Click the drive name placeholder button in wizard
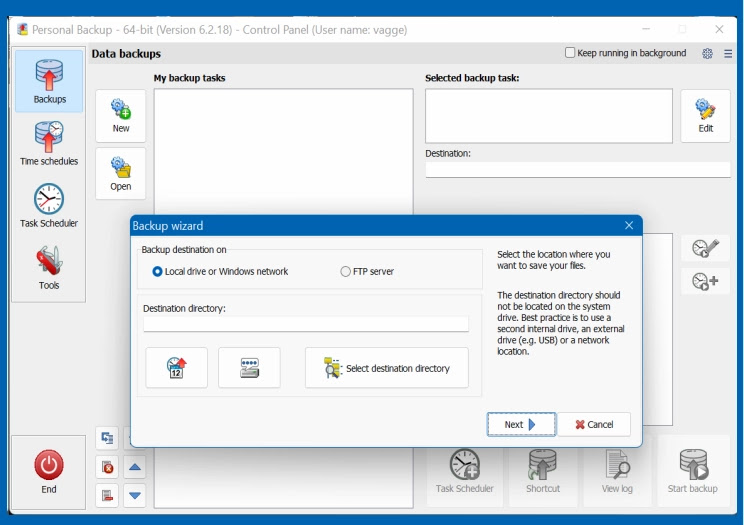Viewport: 744px width, 525px height. 249,368
